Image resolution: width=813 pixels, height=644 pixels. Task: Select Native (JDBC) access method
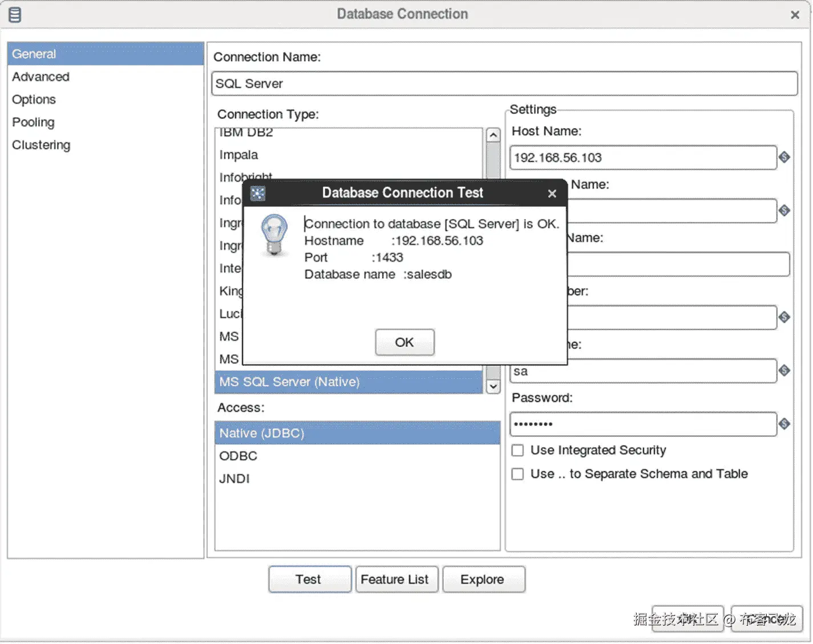click(x=357, y=433)
